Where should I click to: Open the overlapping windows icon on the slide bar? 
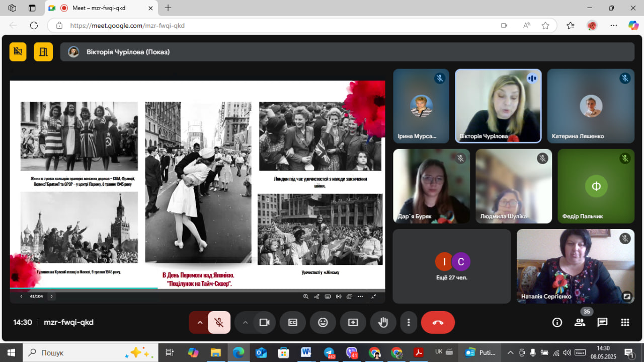(x=349, y=297)
